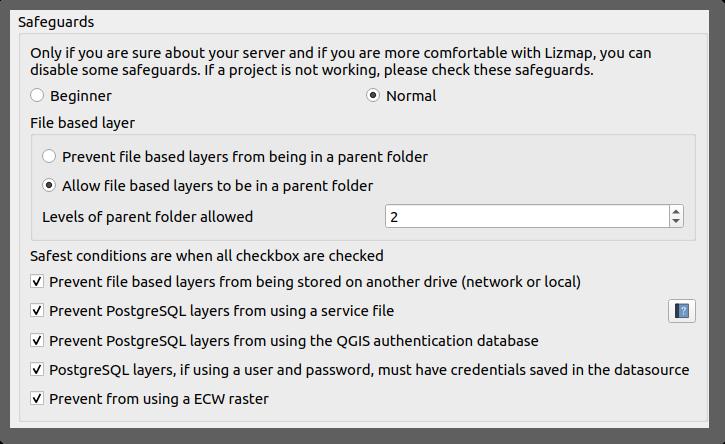Image resolution: width=725 pixels, height=444 pixels.
Task: Open help for PostgreSQL service file
Action: tap(682, 311)
